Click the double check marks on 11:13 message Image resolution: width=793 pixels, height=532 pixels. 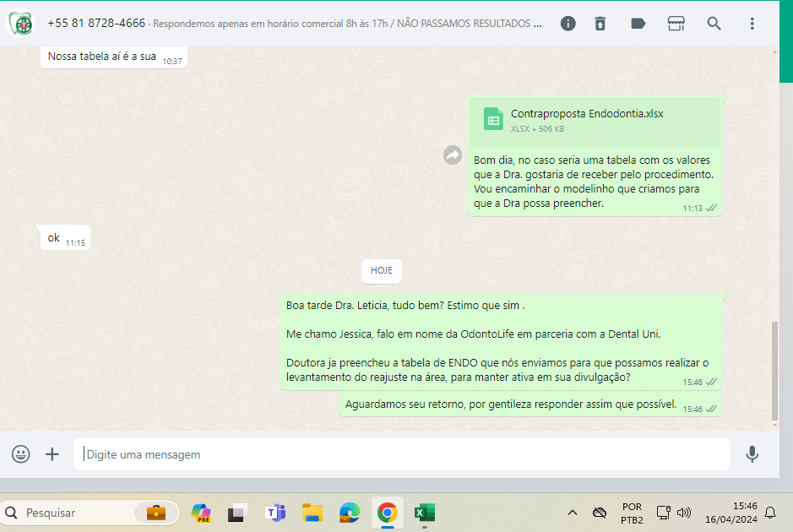click(x=712, y=208)
